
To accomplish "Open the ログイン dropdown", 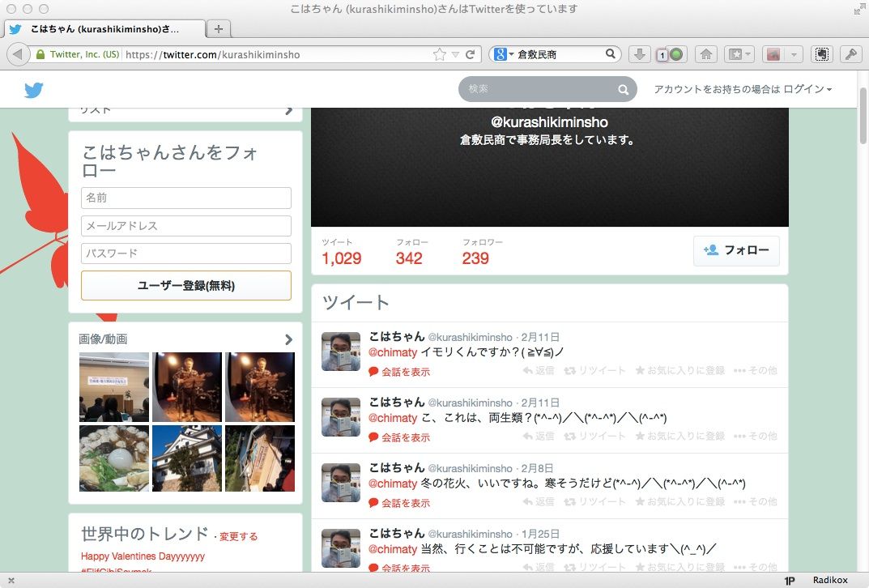I will pyautogui.click(x=807, y=89).
